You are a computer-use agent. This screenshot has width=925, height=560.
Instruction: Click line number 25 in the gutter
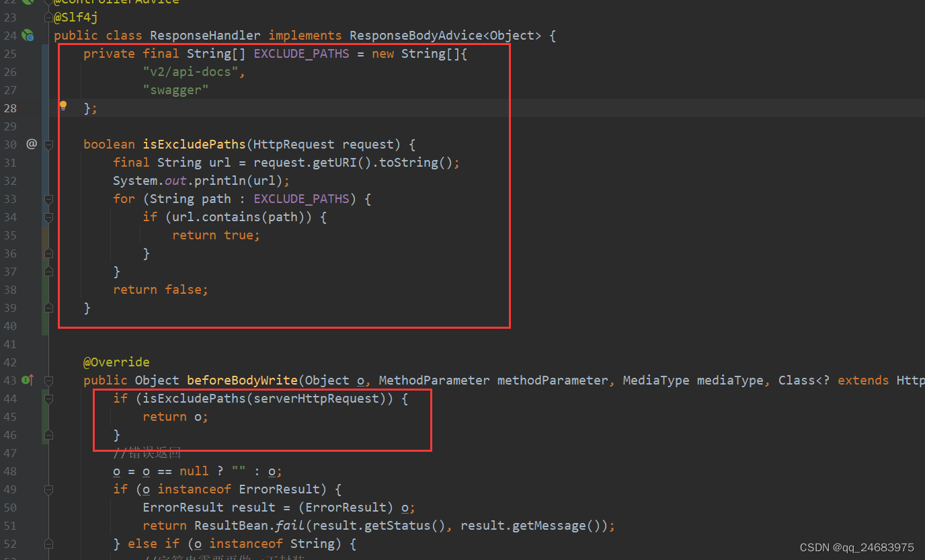point(10,54)
